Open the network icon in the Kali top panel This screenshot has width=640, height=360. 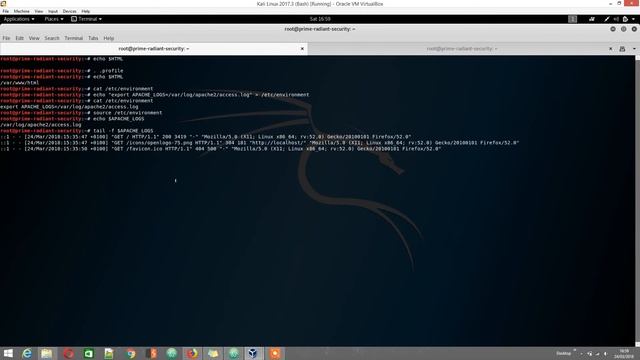point(592,19)
